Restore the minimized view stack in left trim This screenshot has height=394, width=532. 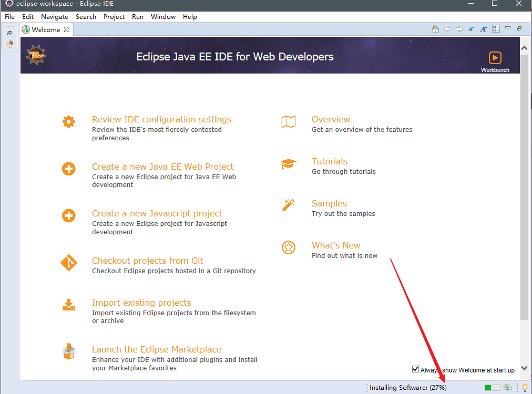9,33
